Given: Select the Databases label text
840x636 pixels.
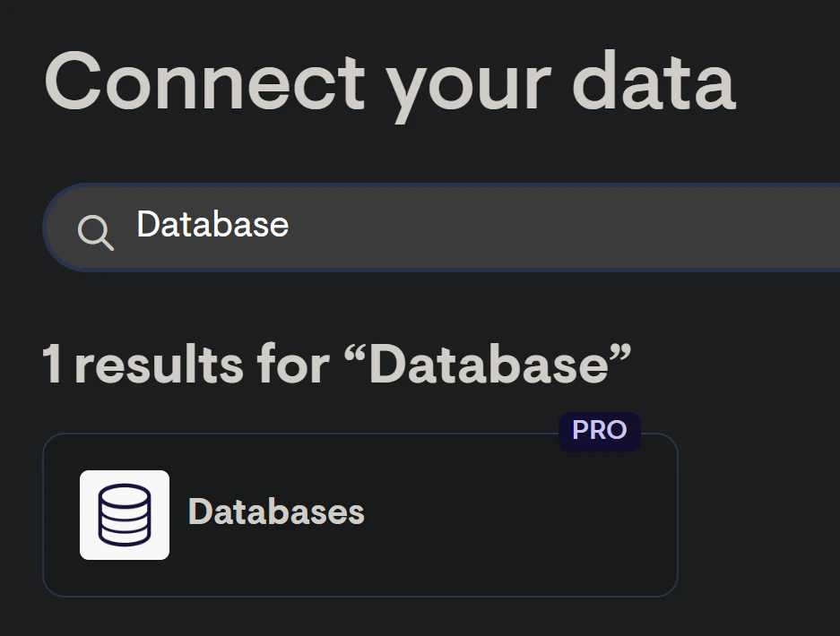Looking at the screenshot, I should [276, 512].
